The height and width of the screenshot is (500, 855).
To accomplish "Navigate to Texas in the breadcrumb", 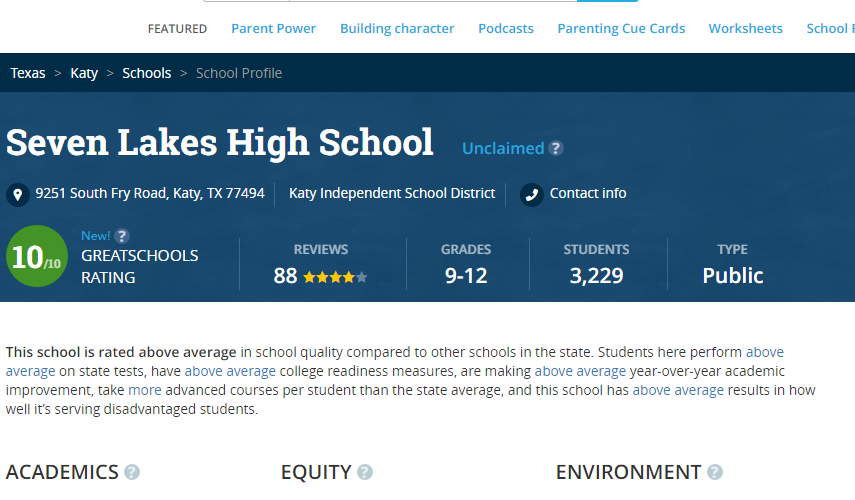I will pos(28,73).
